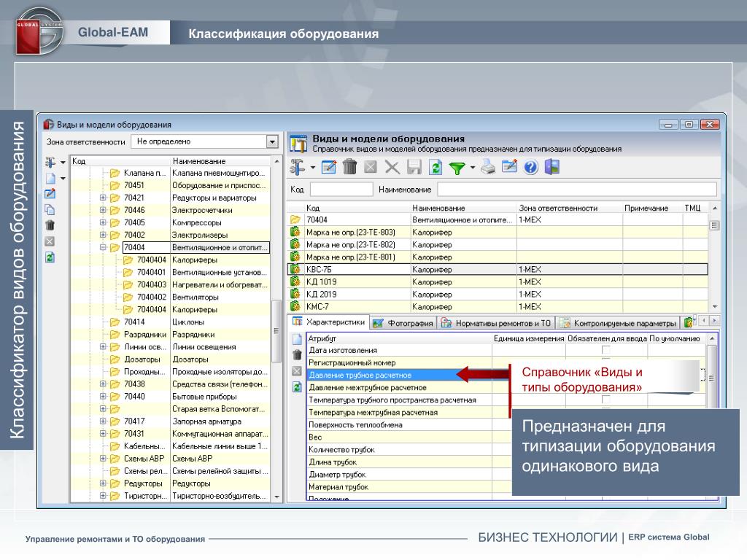Click the tree scrollbar down arrow
The width and height of the screenshot is (747, 560).
point(276,497)
